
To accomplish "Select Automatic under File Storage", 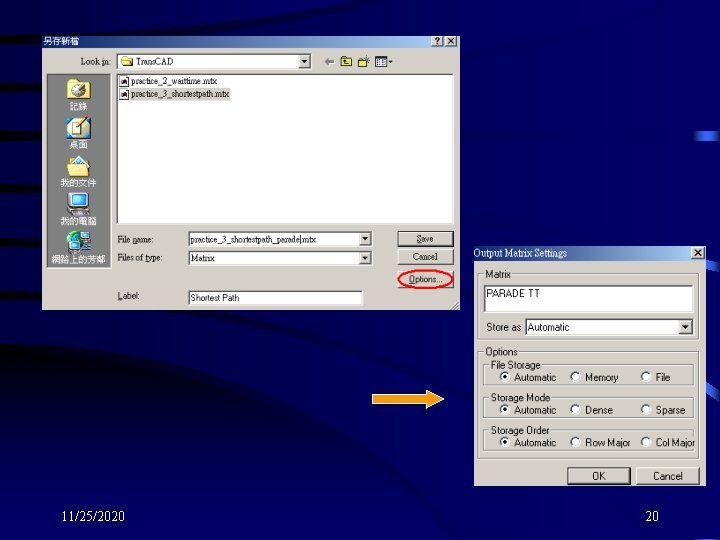I will click(505, 377).
